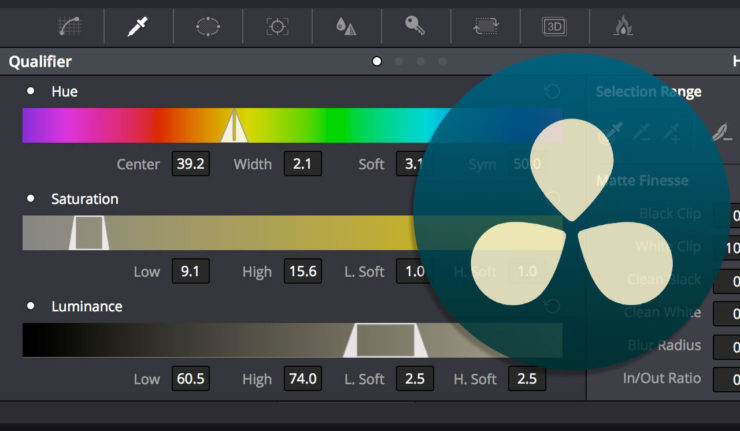This screenshot has height=431, width=740.
Task: Toggle the Hue qualifier on or off
Action: (x=31, y=91)
